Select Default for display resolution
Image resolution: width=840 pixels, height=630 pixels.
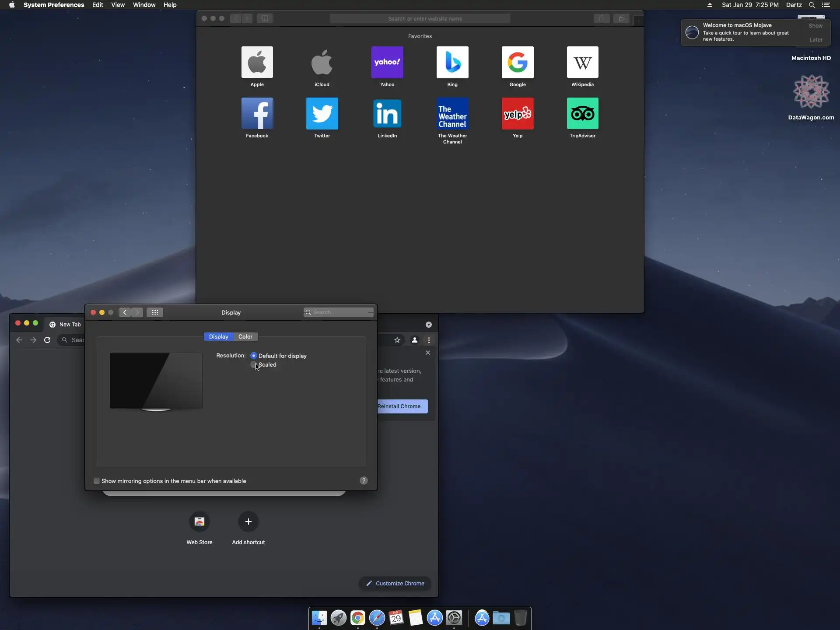click(x=254, y=356)
